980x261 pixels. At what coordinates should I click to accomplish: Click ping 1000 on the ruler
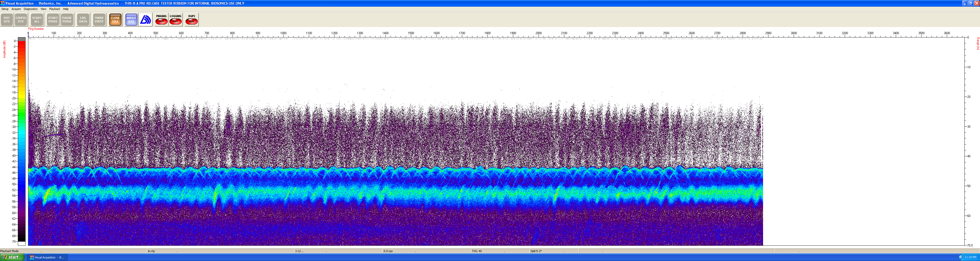coord(283,33)
